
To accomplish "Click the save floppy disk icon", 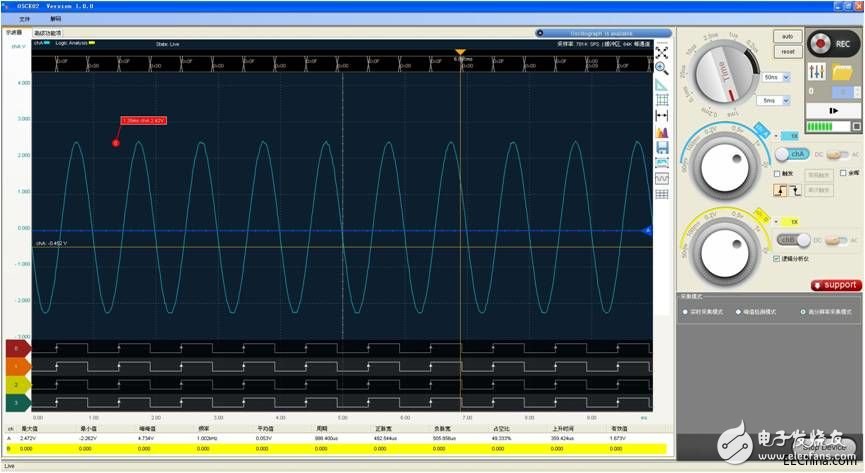I will tap(661, 147).
